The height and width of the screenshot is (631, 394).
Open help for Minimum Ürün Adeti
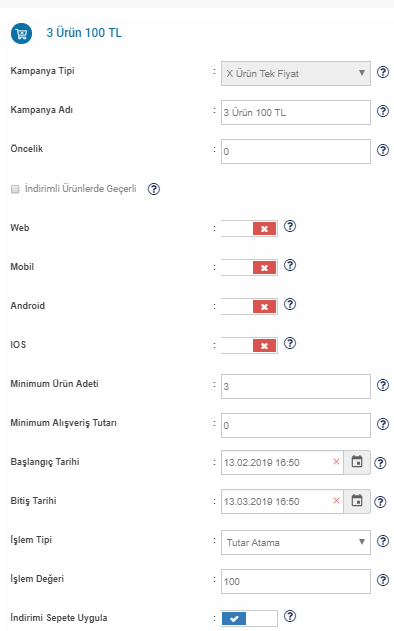click(x=383, y=385)
